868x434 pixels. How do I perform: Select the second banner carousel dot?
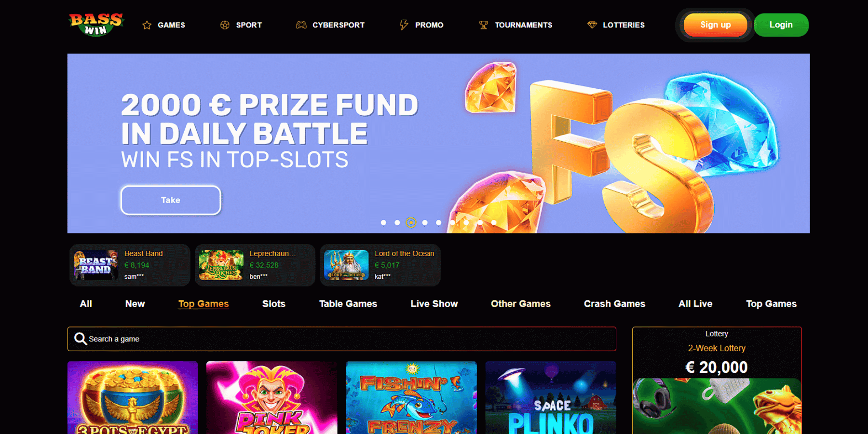click(397, 223)
